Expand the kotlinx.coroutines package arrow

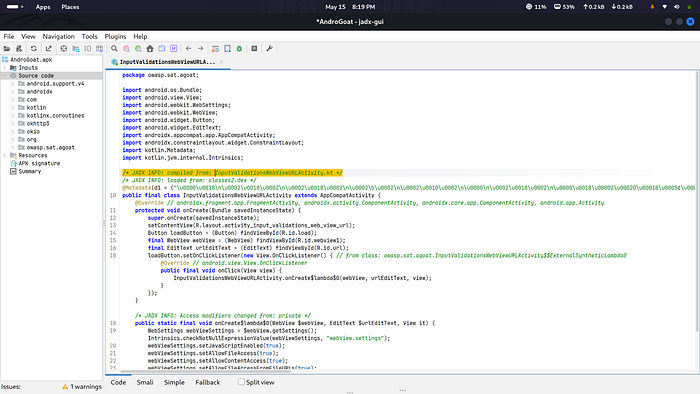click(12, 116)
